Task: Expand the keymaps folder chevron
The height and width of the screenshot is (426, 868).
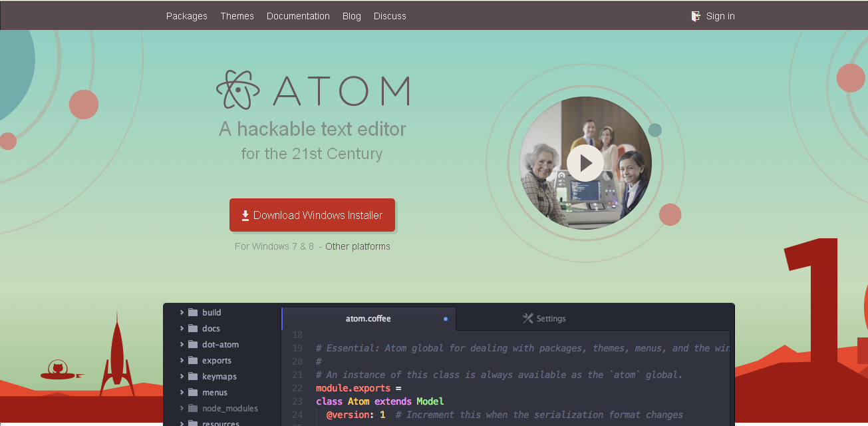Action: click(182, 376)
